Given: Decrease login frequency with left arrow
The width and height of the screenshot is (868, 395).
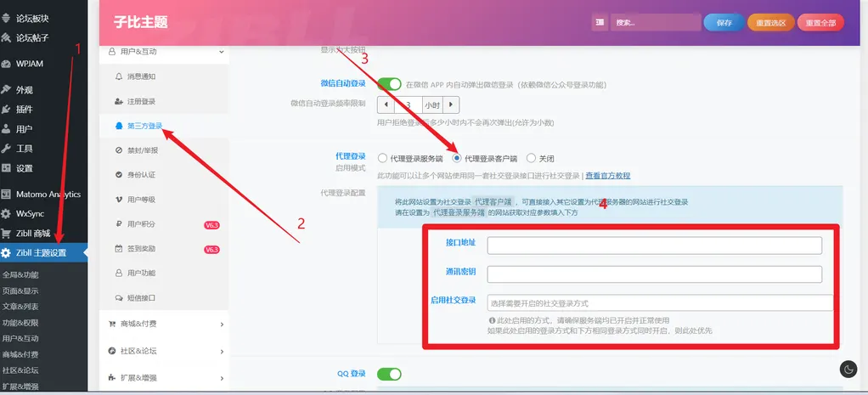Looking at the screenshot, I should [x=386, y=104].
